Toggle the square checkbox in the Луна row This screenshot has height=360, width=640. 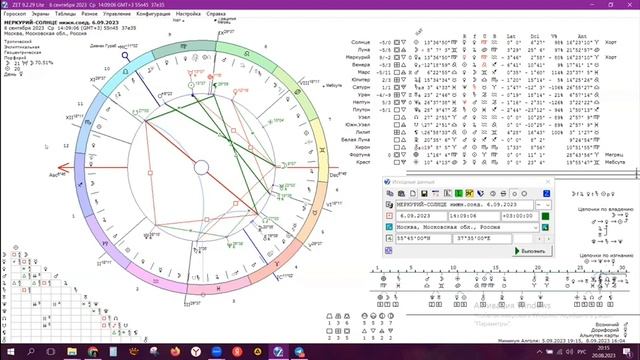tap(396, 50)
